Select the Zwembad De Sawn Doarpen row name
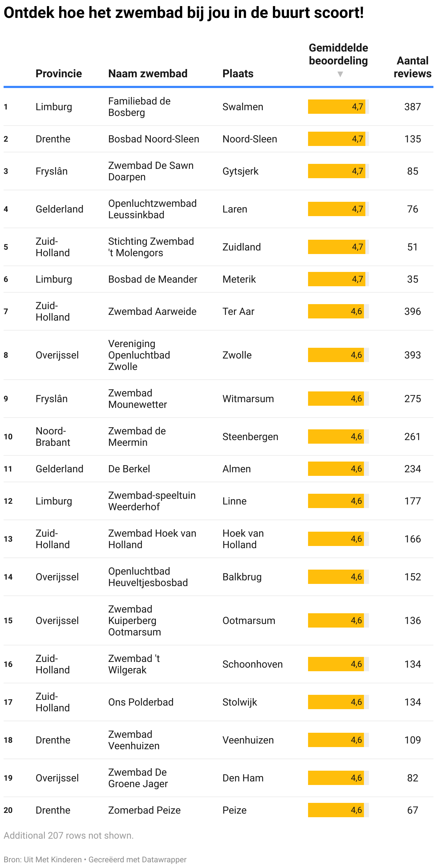 click(151, 171)
